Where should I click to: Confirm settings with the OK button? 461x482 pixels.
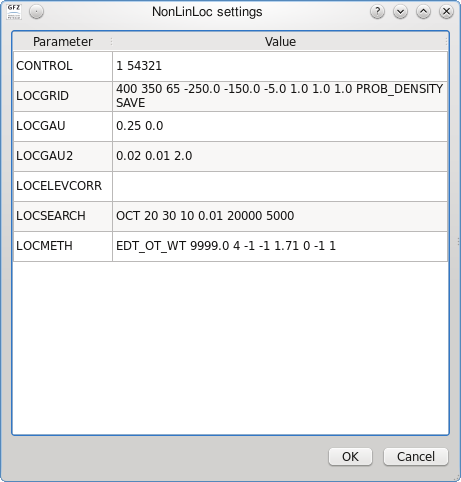tap(350, 457)
